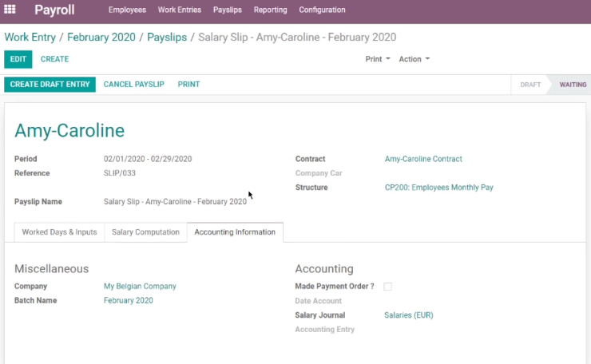Viewport: 591px width, 364px height.
Task: Open the apps grid menu icon
Action: point(10,9)
